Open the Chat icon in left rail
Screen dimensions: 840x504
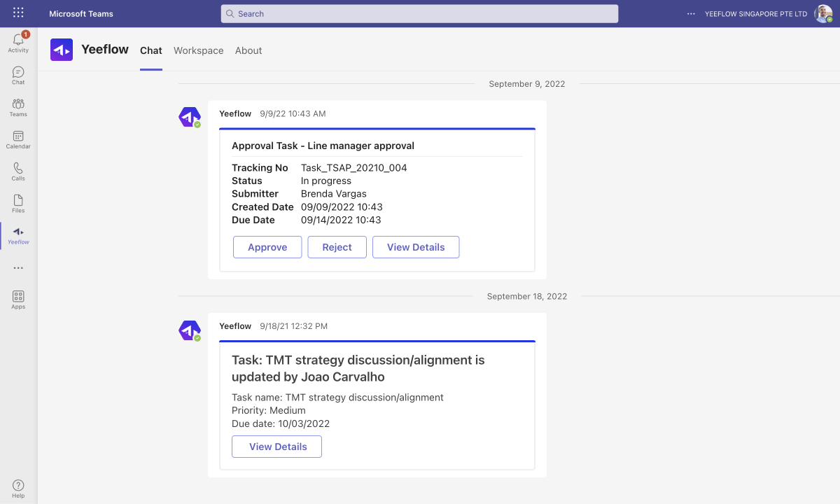(x=18, y=75)
